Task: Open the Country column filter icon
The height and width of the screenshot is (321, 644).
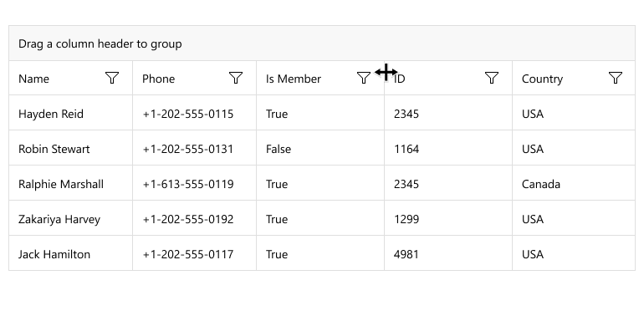Action: 616,78
